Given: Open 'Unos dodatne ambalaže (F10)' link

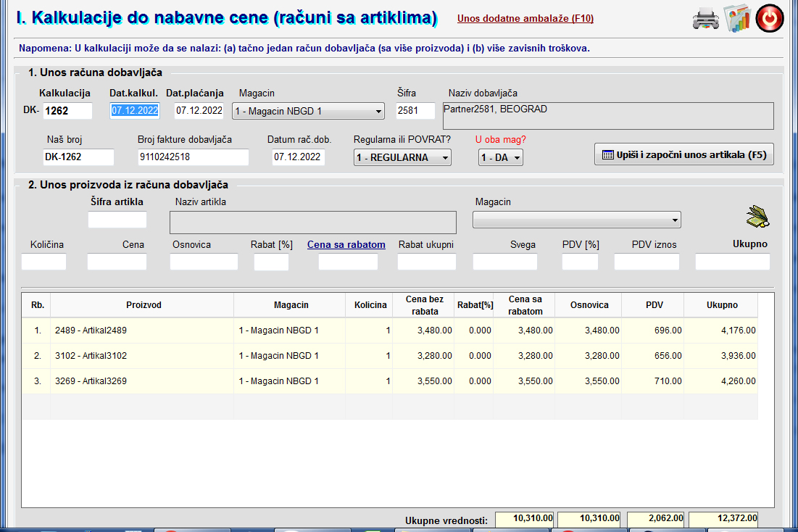Looking at the screenshot, I should [525, 18].
